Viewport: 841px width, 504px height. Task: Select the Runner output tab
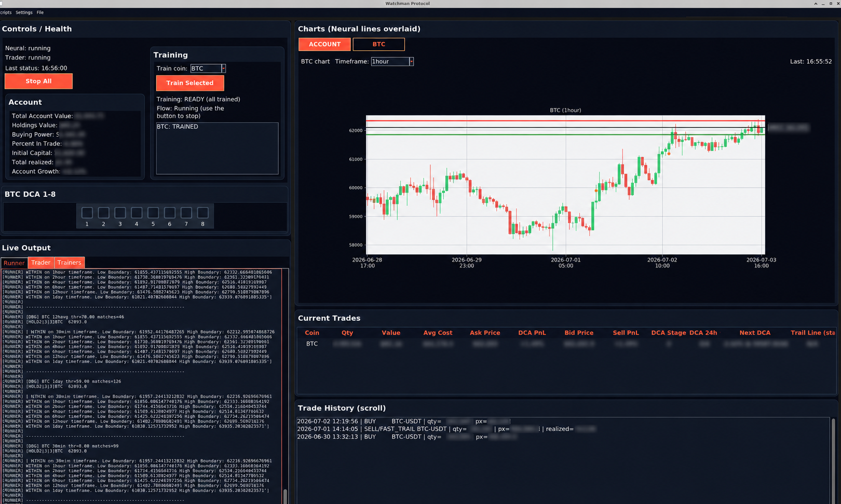tap(14, 263)
